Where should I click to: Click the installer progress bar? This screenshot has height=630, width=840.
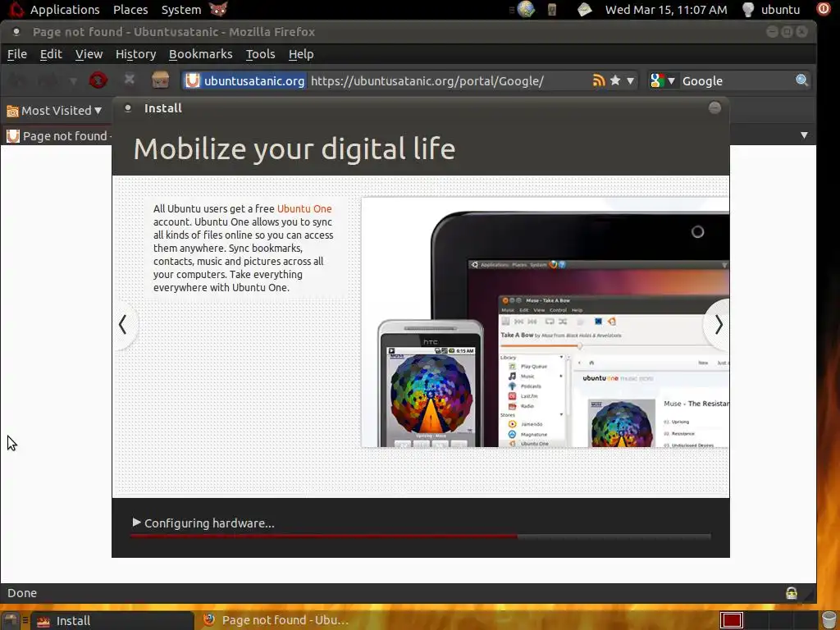421,536
